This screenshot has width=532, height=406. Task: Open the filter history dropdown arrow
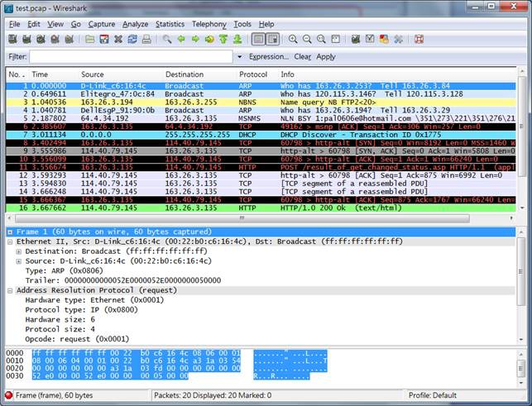pyautogui.click(x=240, y=57)
